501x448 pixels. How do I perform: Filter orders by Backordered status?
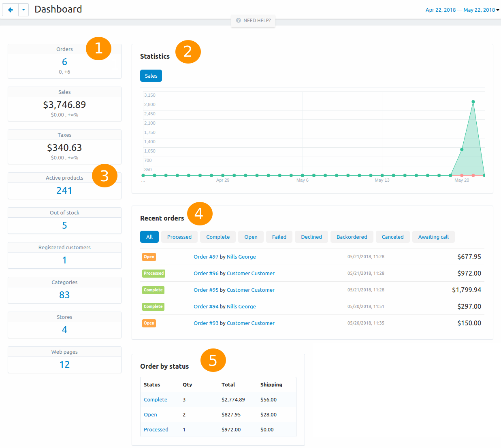[352, 237]
